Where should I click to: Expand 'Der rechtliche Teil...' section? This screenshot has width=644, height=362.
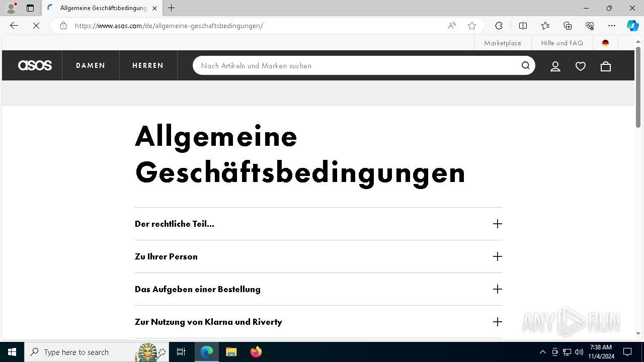pyautogui.click(x=318, y=224)
